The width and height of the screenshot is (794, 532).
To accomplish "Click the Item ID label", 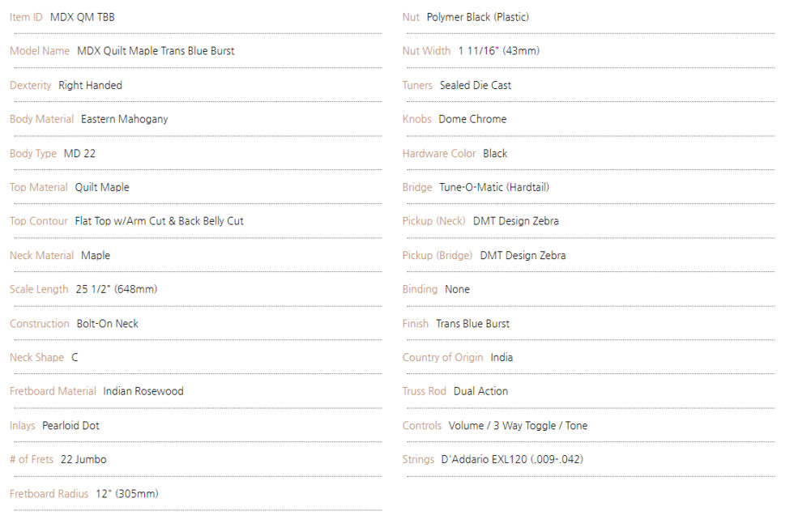I will [26, 17].
